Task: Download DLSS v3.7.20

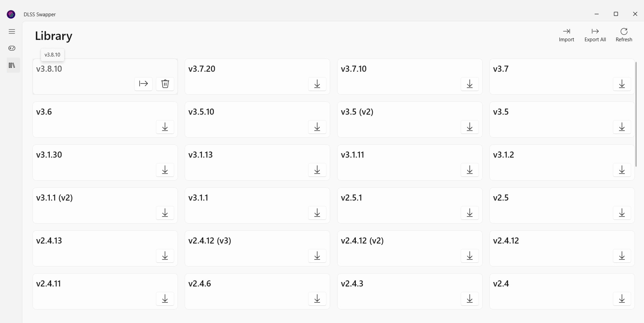Action: coord(317,84)
